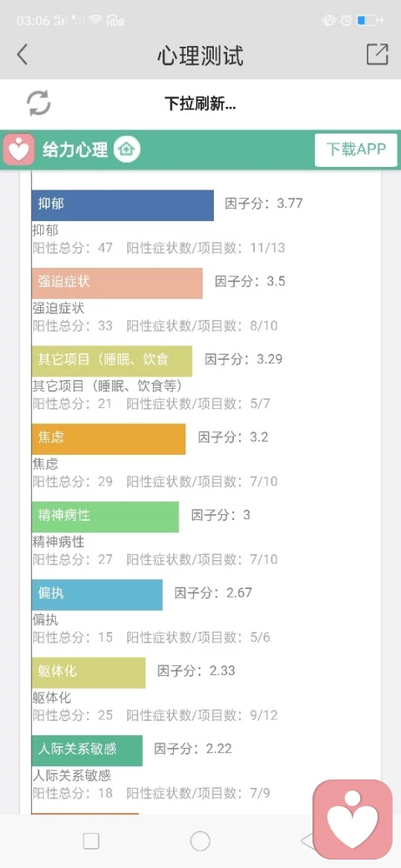Tap the orange 焦虑 bar

tap(109, 439)
